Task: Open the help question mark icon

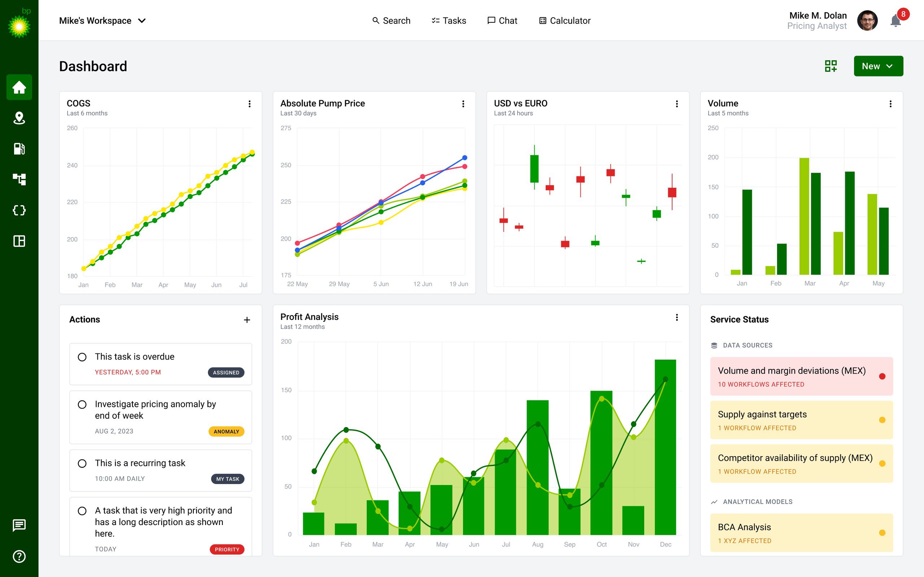Action: coord(19,556)
